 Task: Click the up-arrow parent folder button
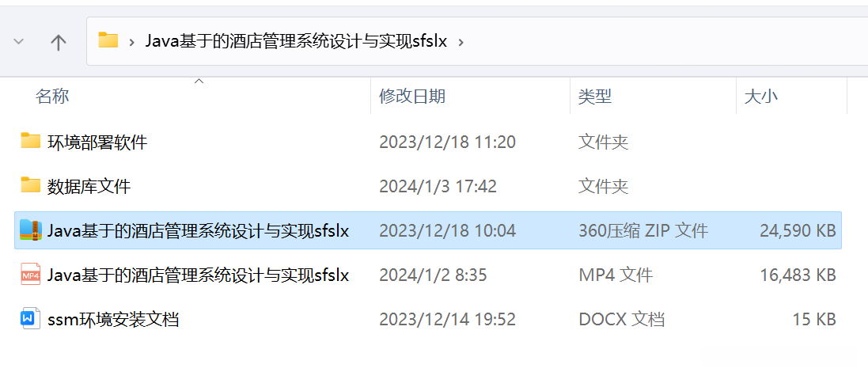click(58, 41)
